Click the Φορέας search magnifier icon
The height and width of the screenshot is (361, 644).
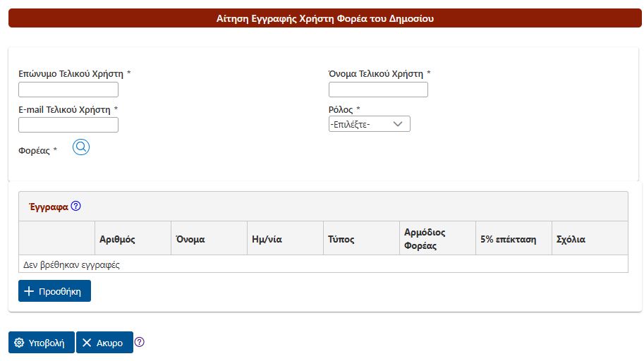81,147
